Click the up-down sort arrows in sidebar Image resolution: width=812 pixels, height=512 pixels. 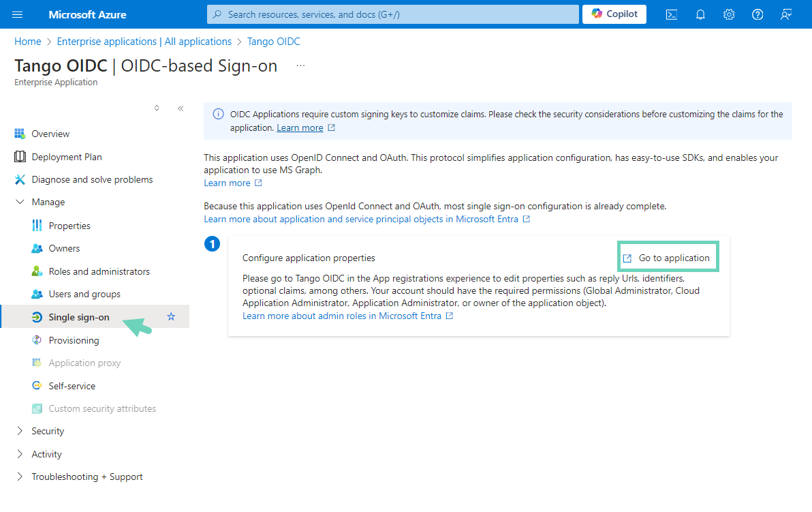(x=157, y=108)
